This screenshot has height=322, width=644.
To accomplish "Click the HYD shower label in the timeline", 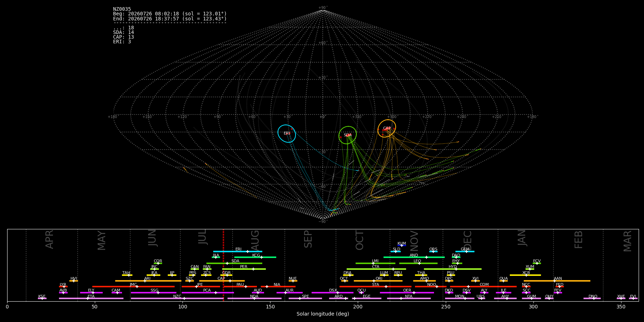I will point(453,267).
